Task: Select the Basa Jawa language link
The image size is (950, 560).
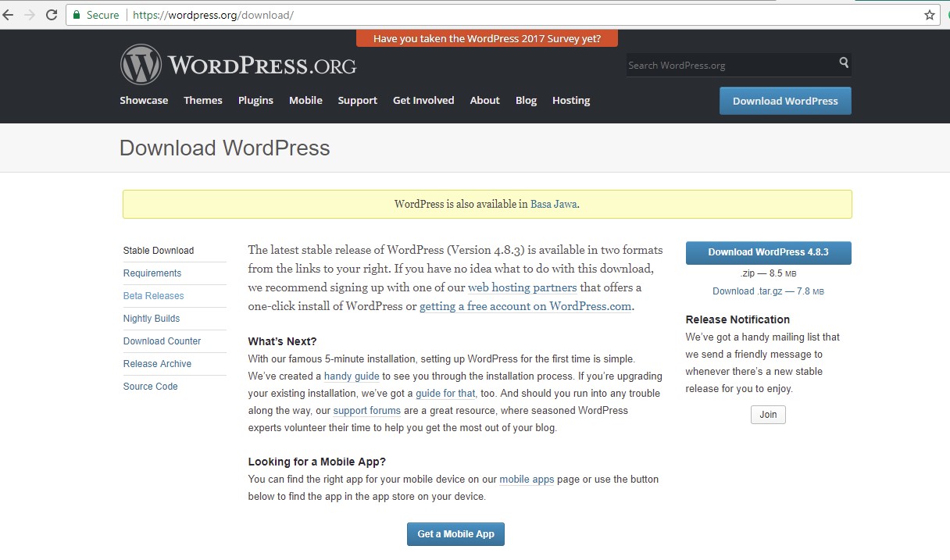Action: point(554,205)
